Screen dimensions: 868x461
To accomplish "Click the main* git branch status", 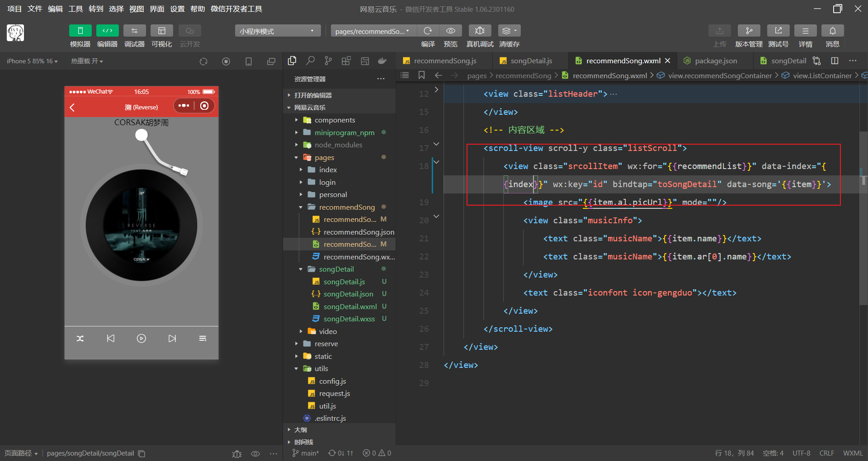I will click(306, 453).
